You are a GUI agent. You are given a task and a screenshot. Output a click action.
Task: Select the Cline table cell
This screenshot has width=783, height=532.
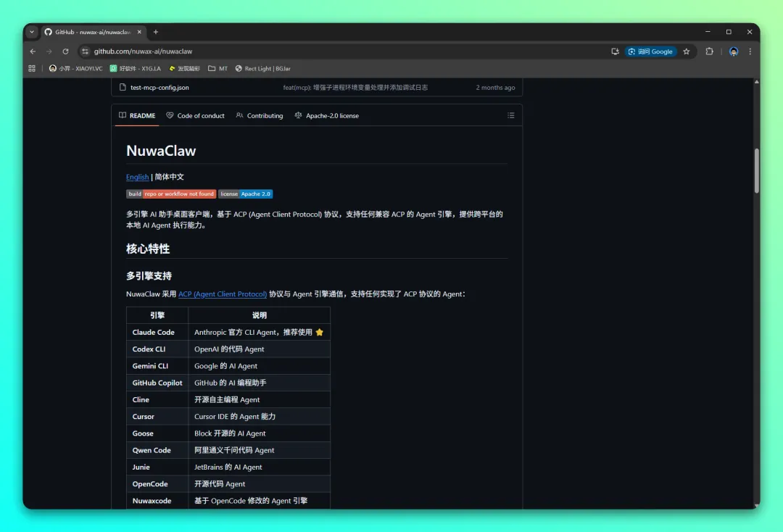(x=157, y=400)
